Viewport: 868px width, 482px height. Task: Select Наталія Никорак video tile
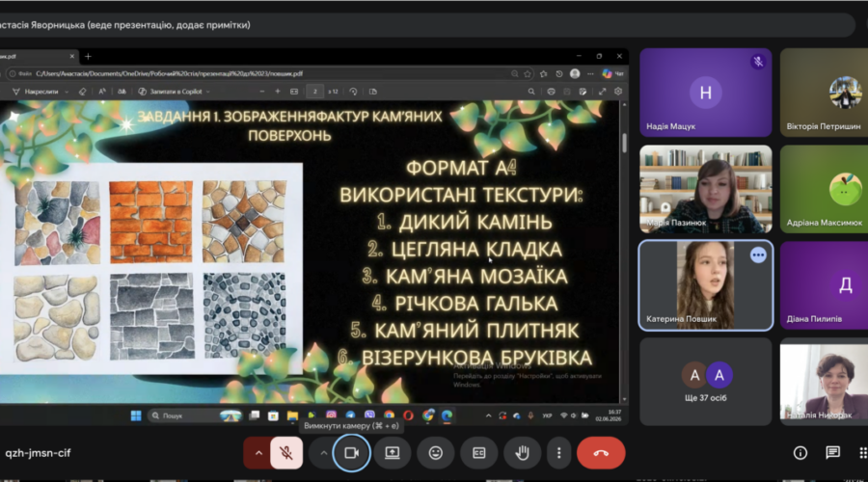click(824, 382)
